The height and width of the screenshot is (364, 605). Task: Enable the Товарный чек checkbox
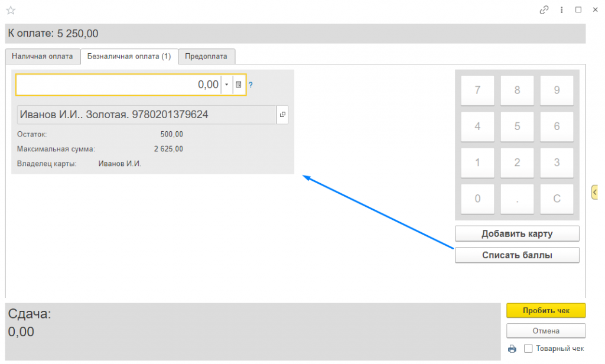pos(528,349)
